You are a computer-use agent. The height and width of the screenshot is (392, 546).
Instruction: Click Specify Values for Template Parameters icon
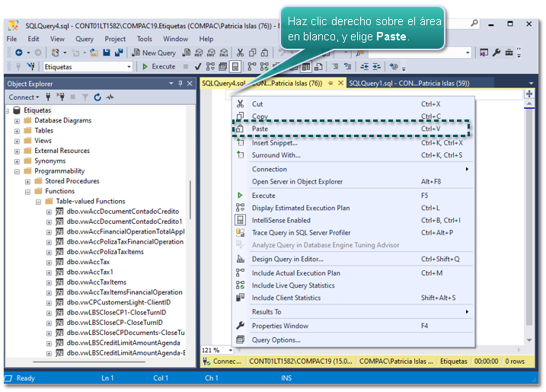point(394,66)
